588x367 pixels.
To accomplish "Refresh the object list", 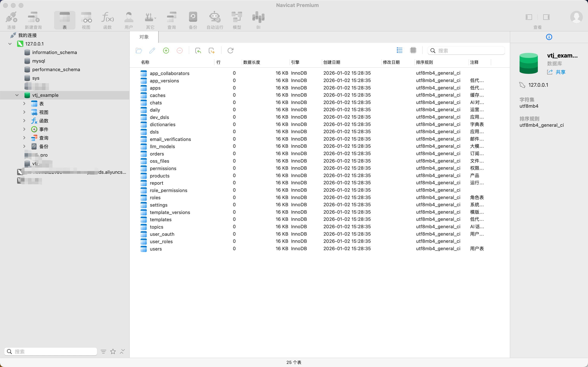I will pos(230,51).
